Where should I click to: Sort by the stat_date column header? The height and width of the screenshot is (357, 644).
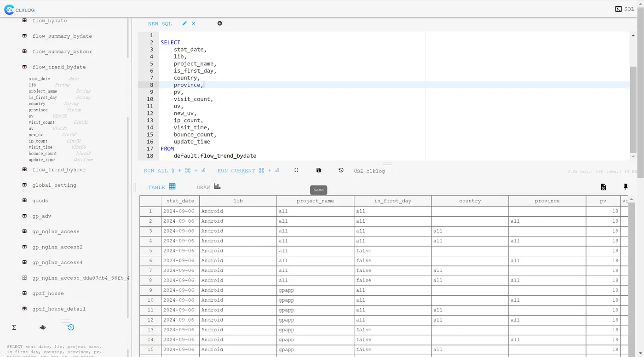click(180, 201)
